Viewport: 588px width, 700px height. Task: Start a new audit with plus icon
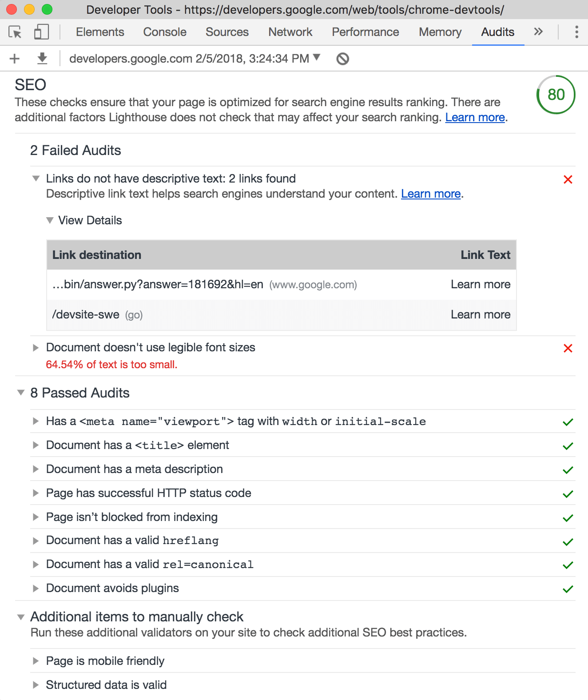tap(15, 59)
